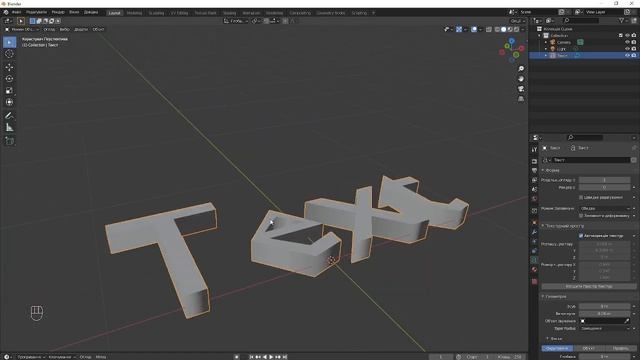Enable the fast editing checkbox
This screenshot has height=360, width=640.
point(581,198)
